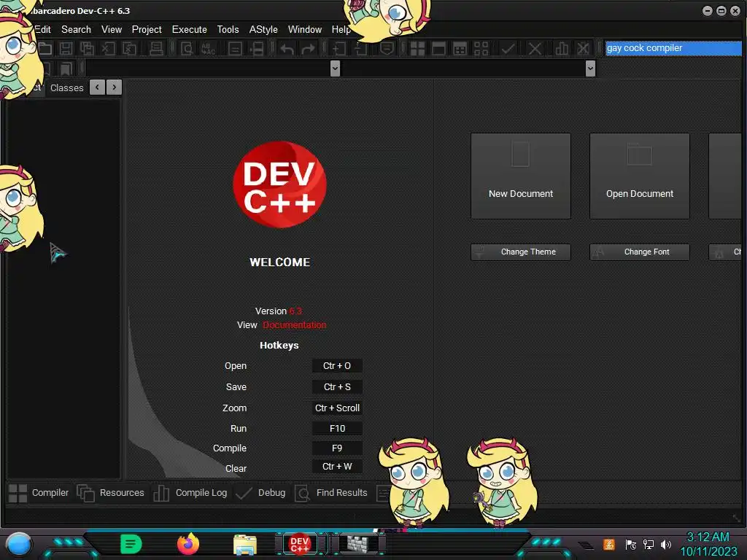This screenshot has width=747, height=560.
Task: Click the 6.3 version link
Action: point(295,311)
